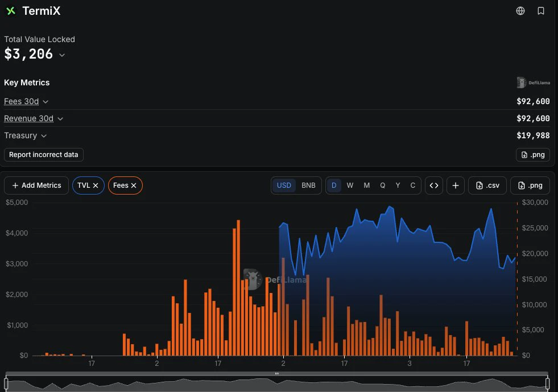Select weekly W interval
The width and height of the screenshot is (558, 392).
coord(350,185)
